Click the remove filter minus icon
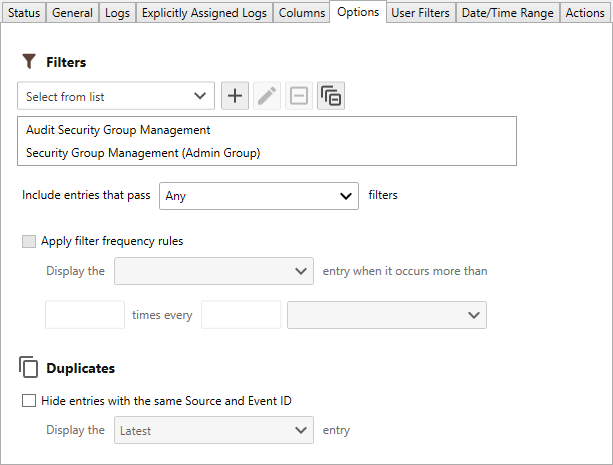The width and height of the screenshot is (613, 465). point(299,96)
